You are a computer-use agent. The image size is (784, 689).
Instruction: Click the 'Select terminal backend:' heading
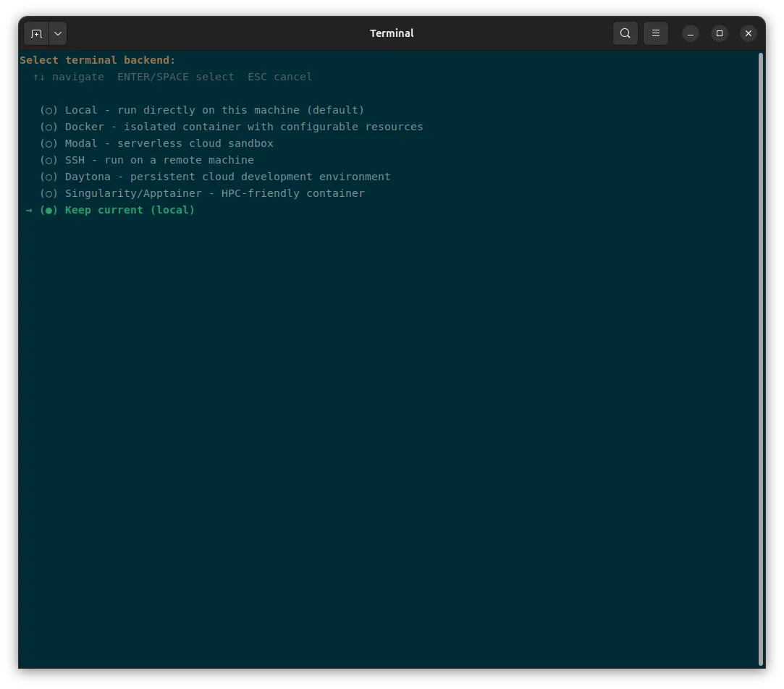98,60
